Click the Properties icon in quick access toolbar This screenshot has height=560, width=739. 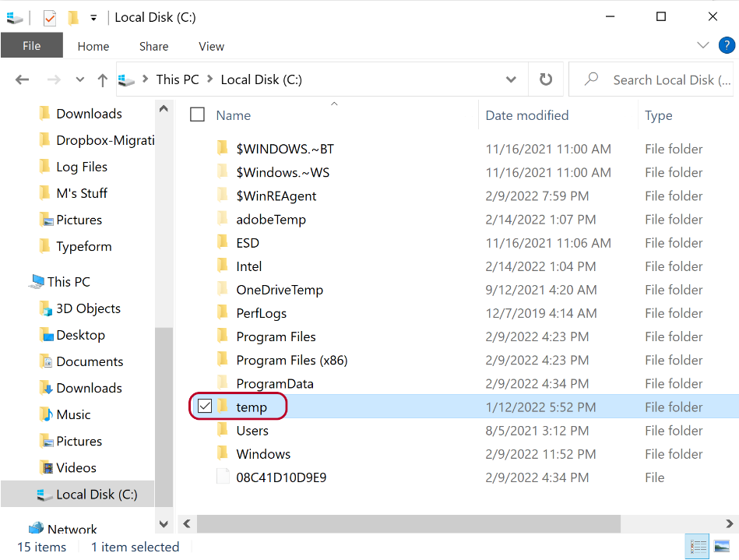[x=50, y=17]
